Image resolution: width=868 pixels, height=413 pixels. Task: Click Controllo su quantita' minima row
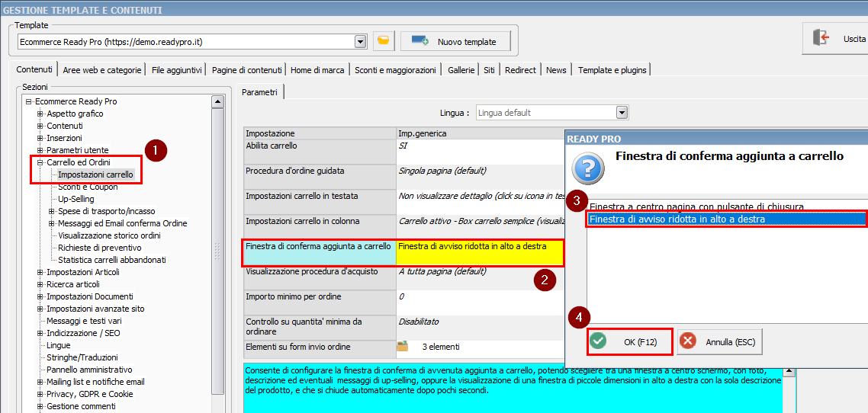click(404, 328)
